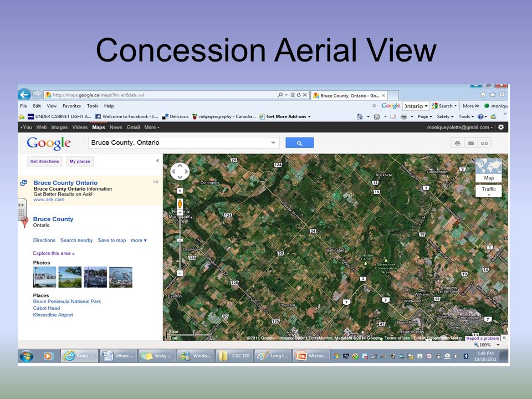Open IE tools gear icon
Image resolution: width=532 pixels, height=399 pixels.
pyautogui.click(x=502, y=95)
